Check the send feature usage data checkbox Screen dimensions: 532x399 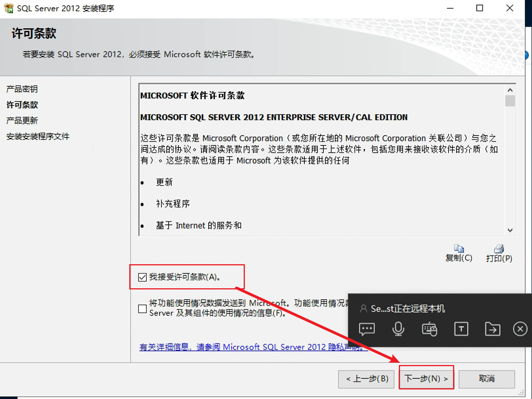coord(142,309)
